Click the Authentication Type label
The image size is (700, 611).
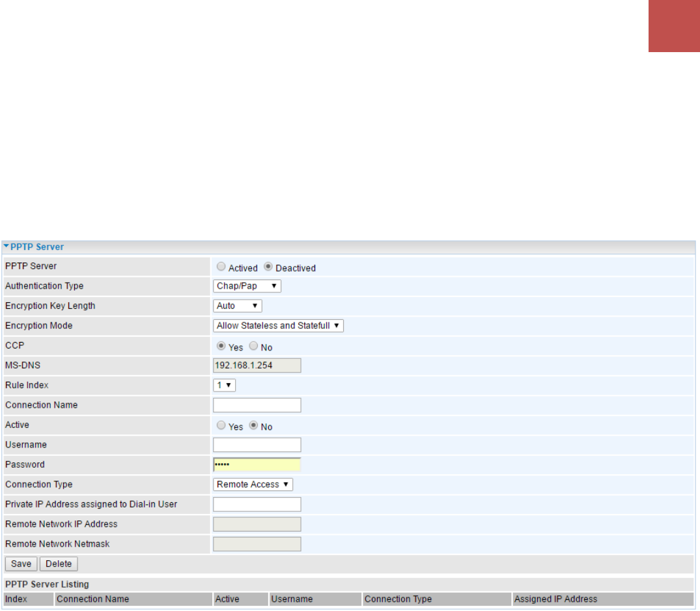[x=44, y=286]
